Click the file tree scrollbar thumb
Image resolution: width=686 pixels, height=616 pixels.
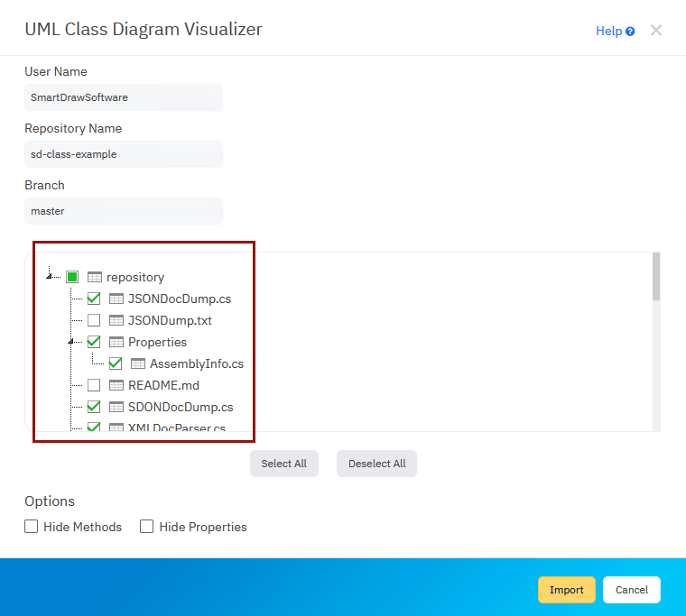coord(656,277)
